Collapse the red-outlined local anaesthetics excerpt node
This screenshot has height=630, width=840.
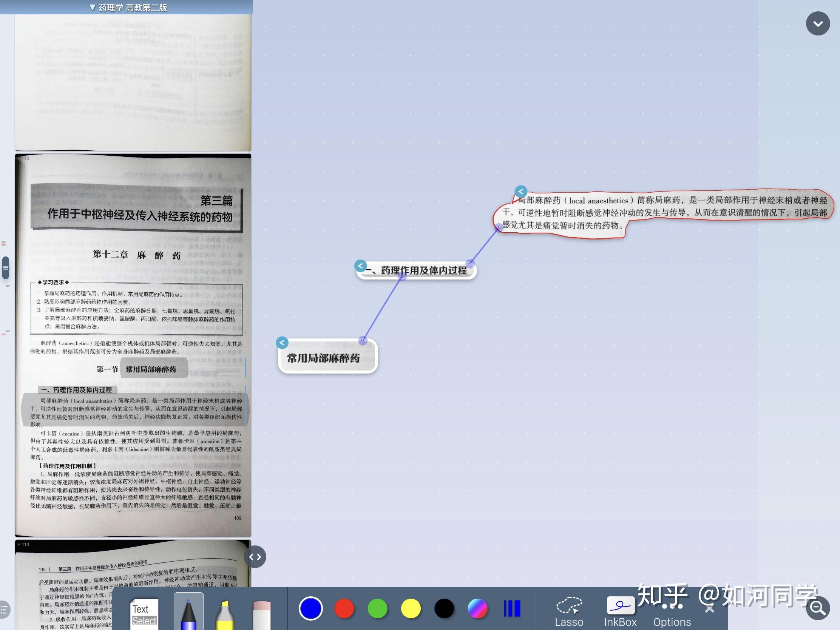tap(520, 191)
